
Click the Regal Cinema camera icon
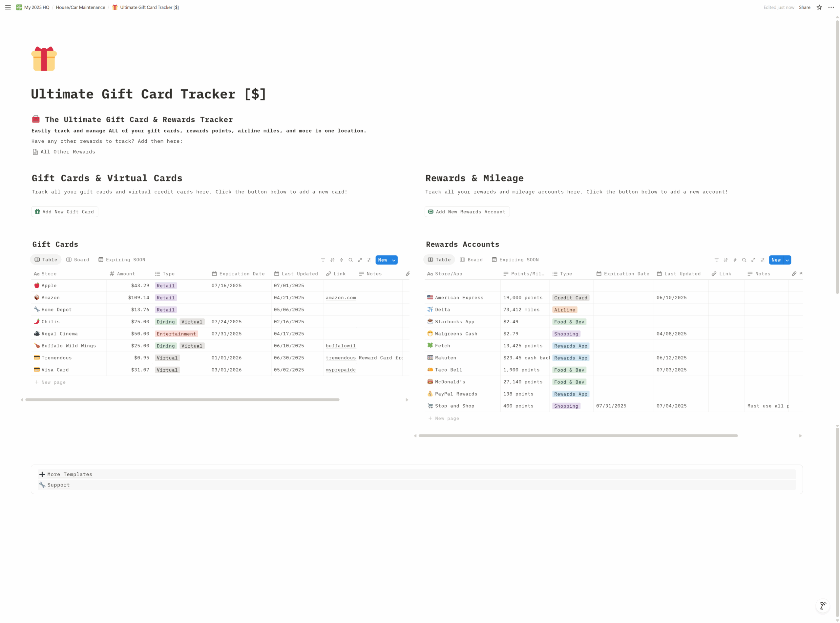point(36,334)
